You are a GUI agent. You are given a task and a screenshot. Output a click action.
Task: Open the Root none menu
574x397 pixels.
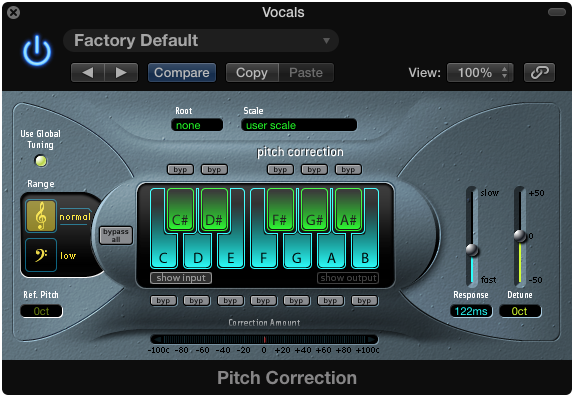pyautogui.click(x=197, y=125)
